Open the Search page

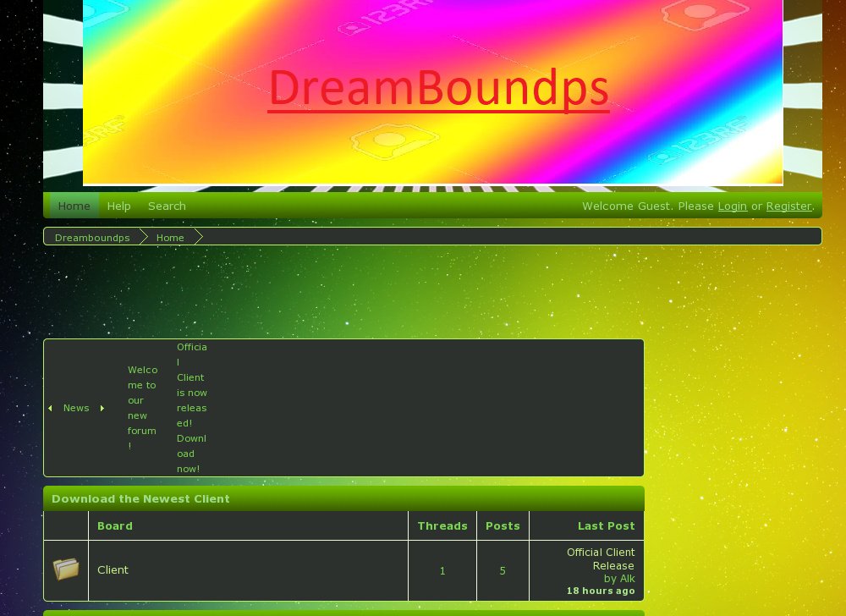coord(167,206)
